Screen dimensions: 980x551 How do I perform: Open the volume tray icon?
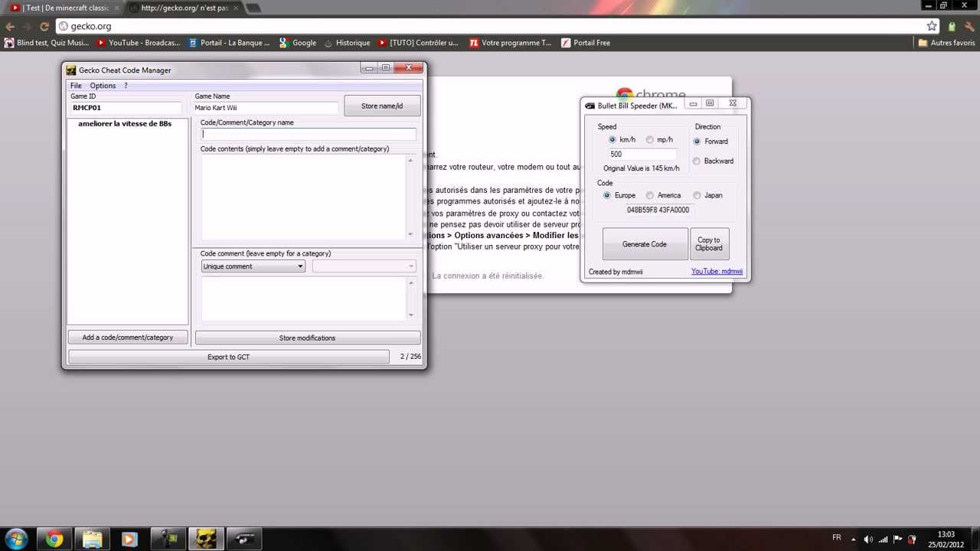tap(867, 539)
